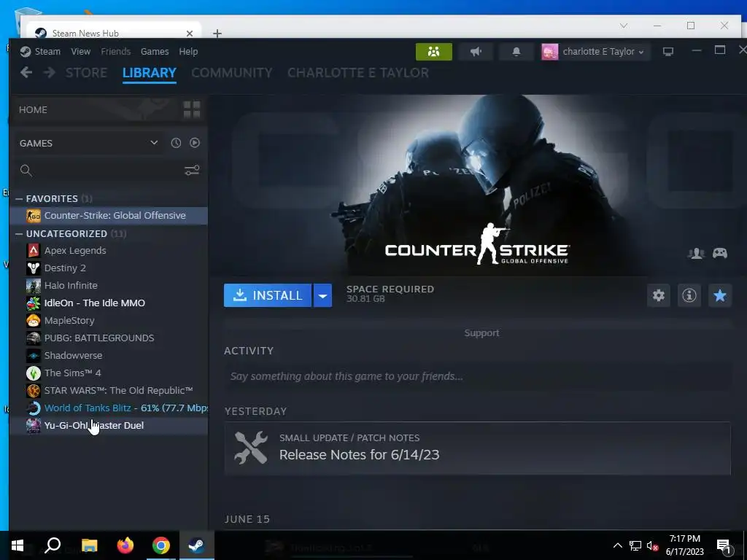
Task: Switch to collections grid view icon
Action: (x=192, y=109)
